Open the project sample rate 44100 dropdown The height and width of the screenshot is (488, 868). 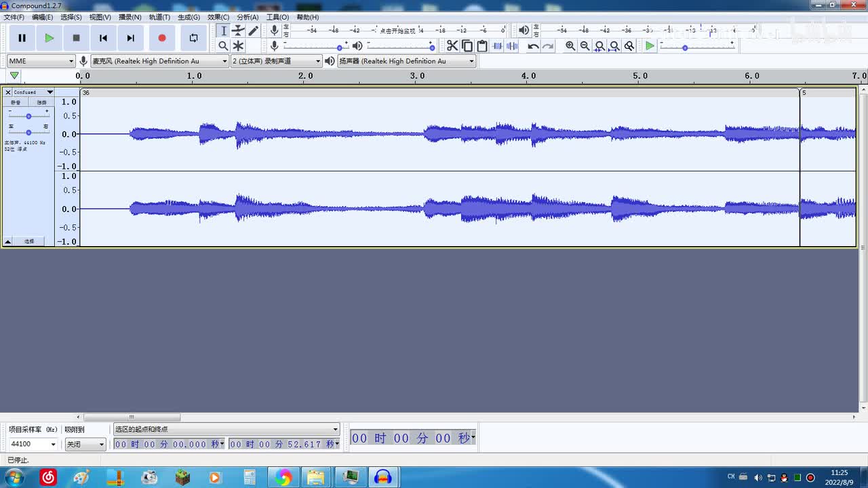tap(33, 445)
